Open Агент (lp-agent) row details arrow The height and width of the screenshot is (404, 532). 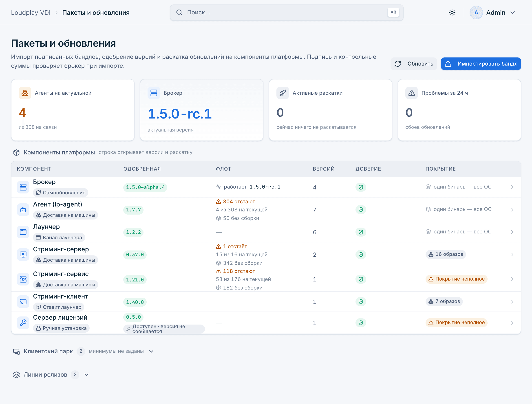512,210
